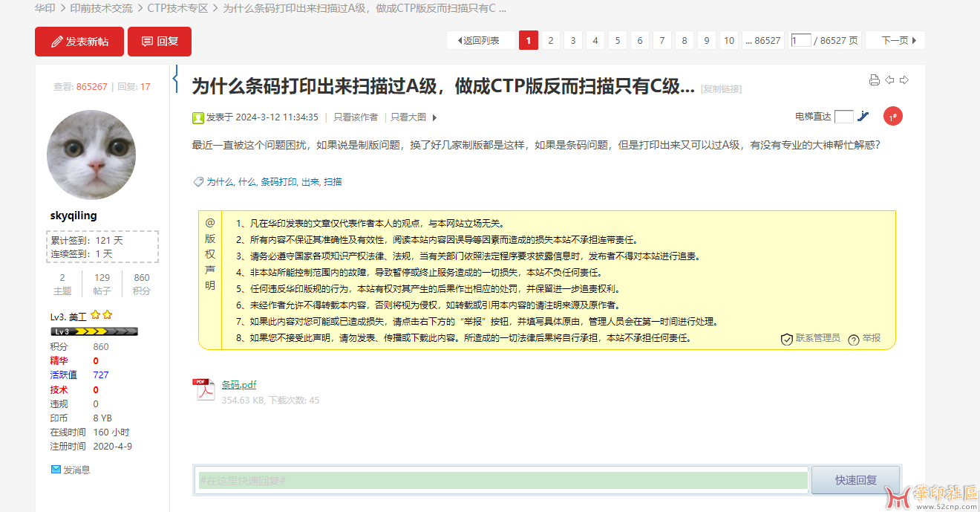Toggle 只看该作者 author-only view
The width and height of the screenshot is (980, 512).
pos(355,117)
